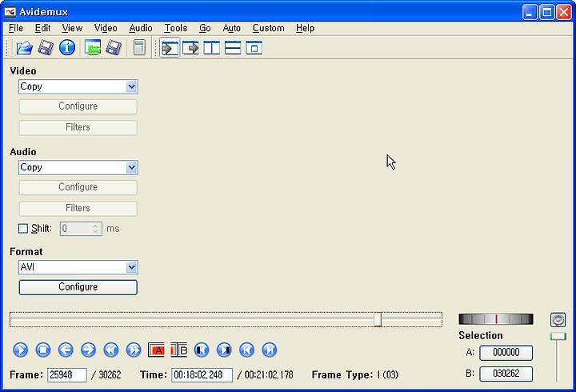Search previous black frame button
The height and width of the screenshot is (392, 576).
pos(202,350)
